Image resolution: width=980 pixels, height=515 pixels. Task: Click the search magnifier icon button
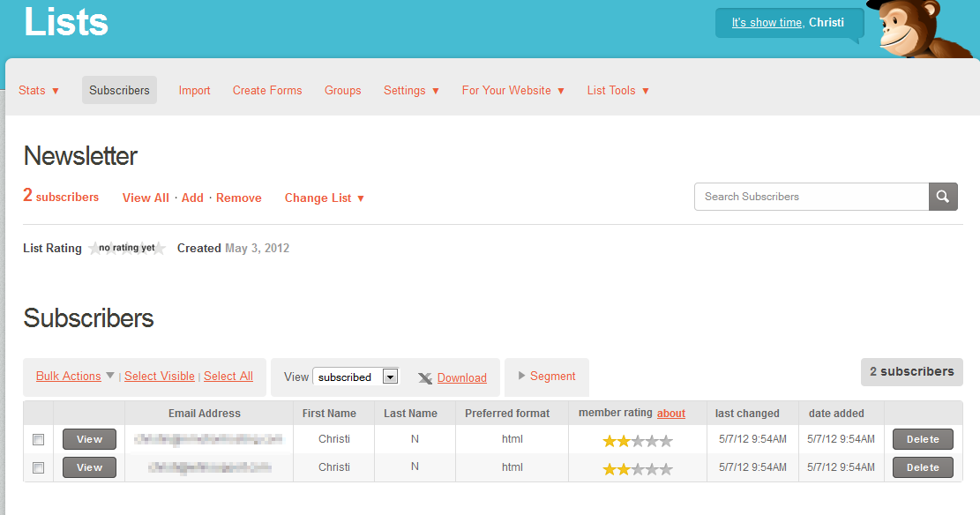coord(943,197)
